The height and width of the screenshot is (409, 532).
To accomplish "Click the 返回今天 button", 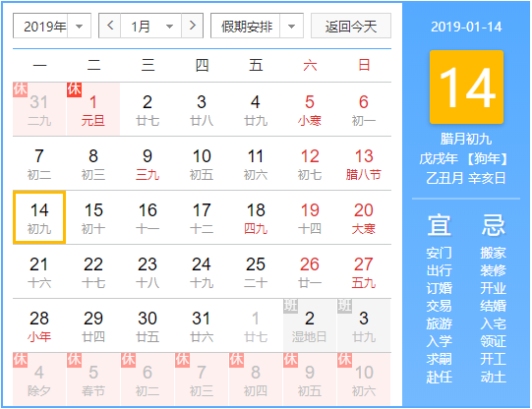I will pos(351,26).
